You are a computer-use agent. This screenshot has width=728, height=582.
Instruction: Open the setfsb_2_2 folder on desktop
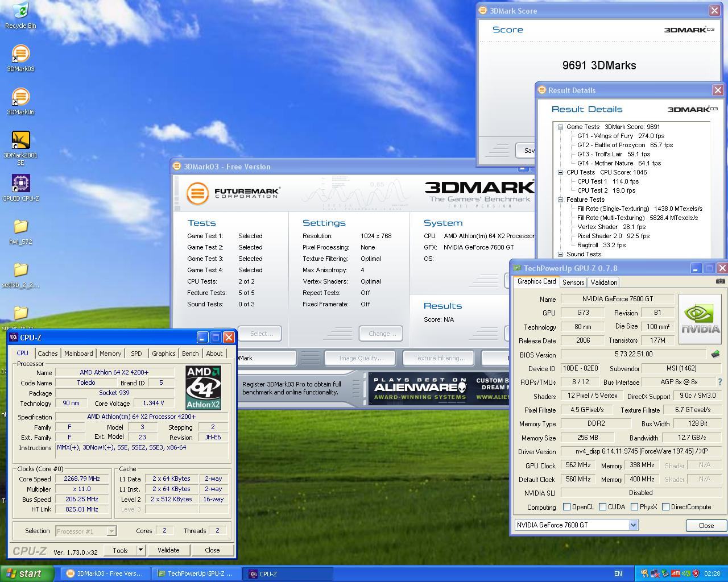tap(20, 275)
